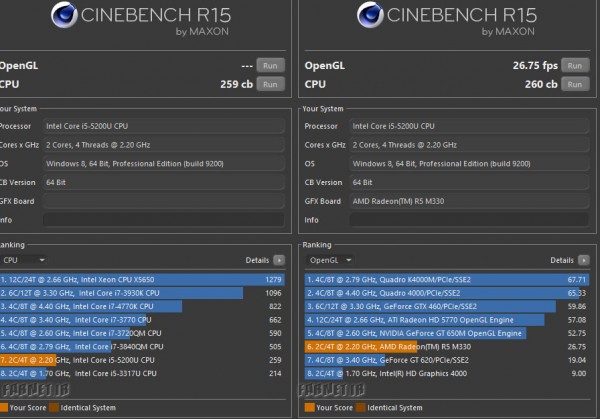Click Cores x GHz field in right window
600x419 pixels.
click(469, 145)
